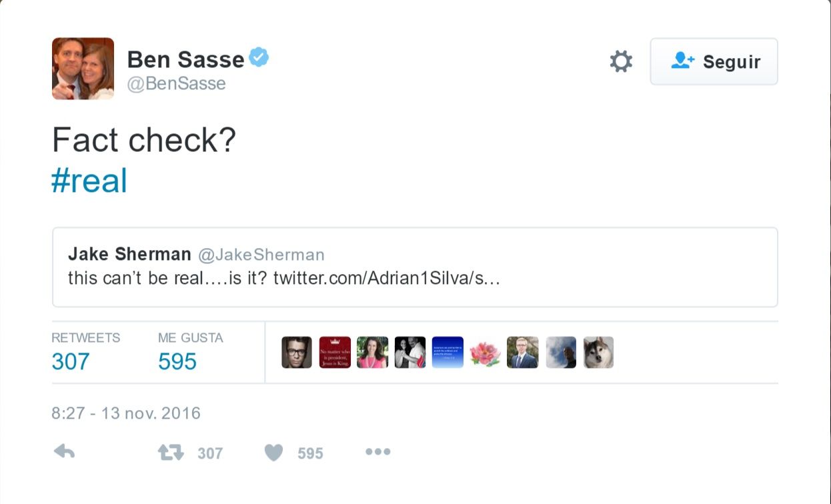Retweet this tweet using the retweet icon

170,453
